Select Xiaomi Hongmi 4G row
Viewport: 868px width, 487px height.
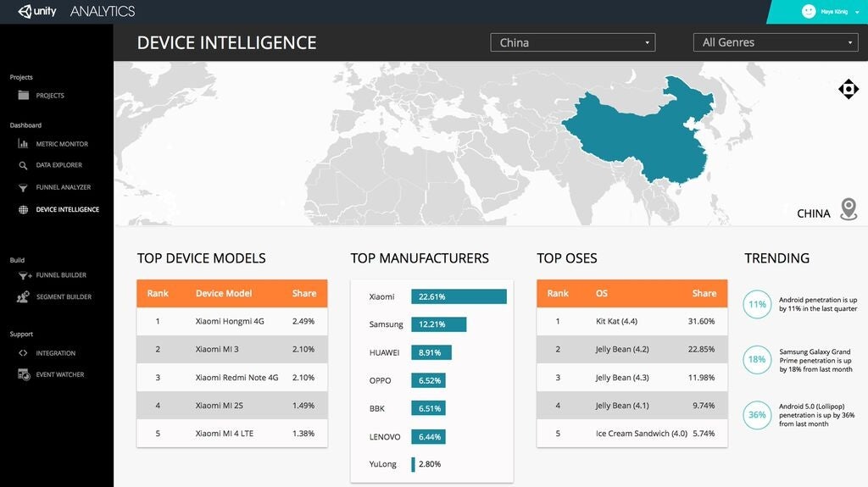[232, 321]
